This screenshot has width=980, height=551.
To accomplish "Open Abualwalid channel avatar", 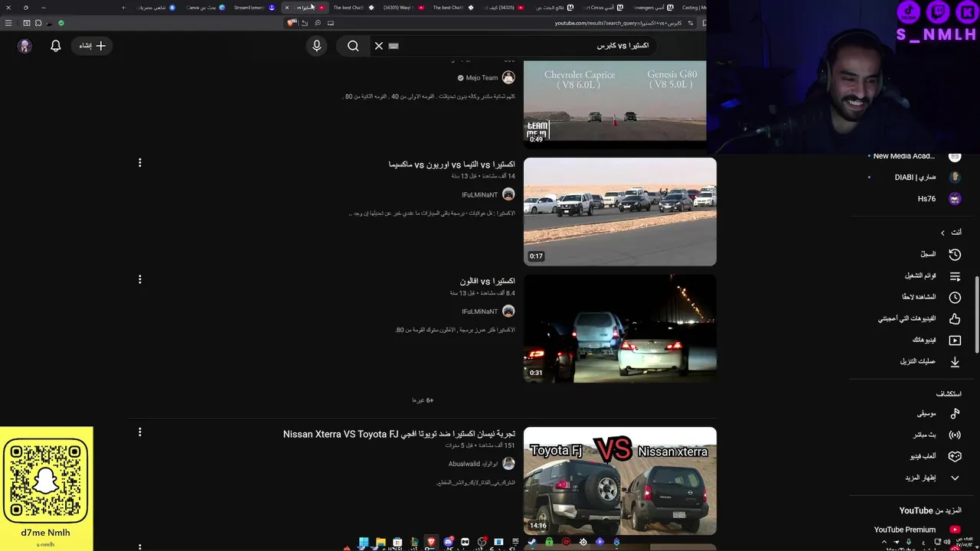I will (508, 464).
